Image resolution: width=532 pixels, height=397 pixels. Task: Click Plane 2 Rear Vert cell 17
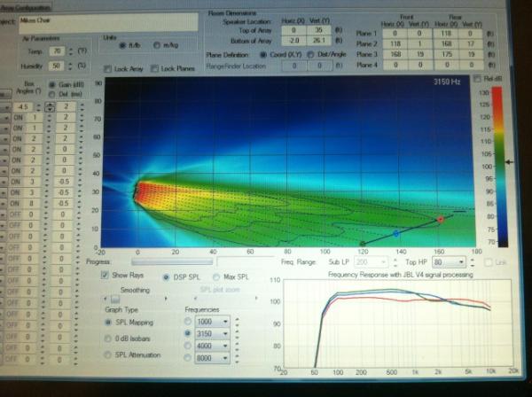point(471,43)
